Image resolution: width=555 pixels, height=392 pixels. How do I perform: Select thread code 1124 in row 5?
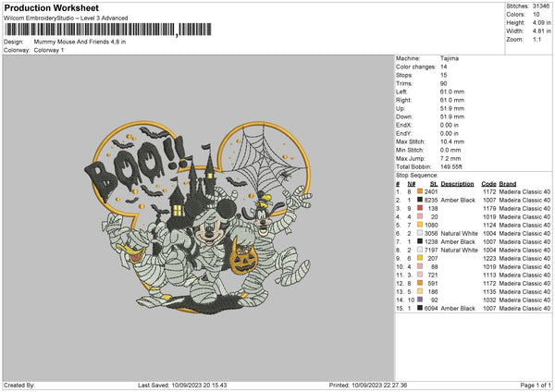[x=489, y=225]
